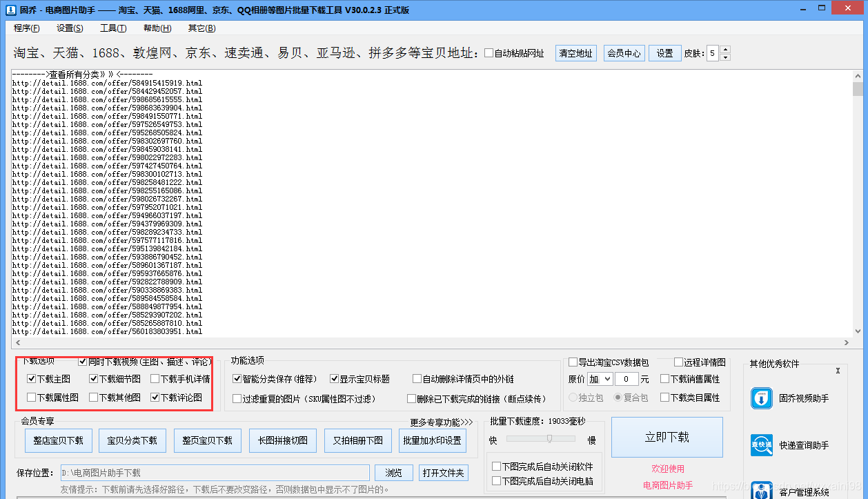Viewport: 868px width, 499px height.
Task: Open the 工具(T) menu
Action: click(113, 28)
